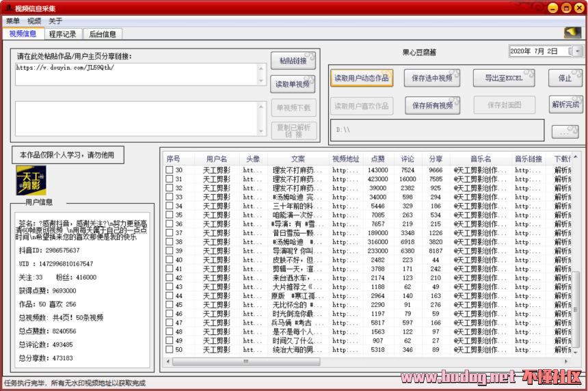Toggle the checkbox for row 39
Image resolution: width=588 pixels, height=391 pixels.
point(170,251)
